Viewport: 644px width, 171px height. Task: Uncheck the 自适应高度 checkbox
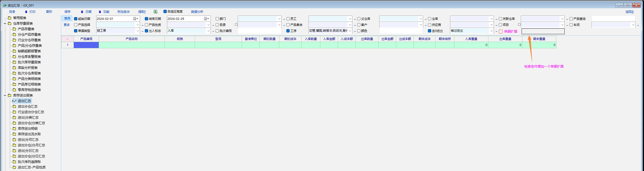point(165,12)
